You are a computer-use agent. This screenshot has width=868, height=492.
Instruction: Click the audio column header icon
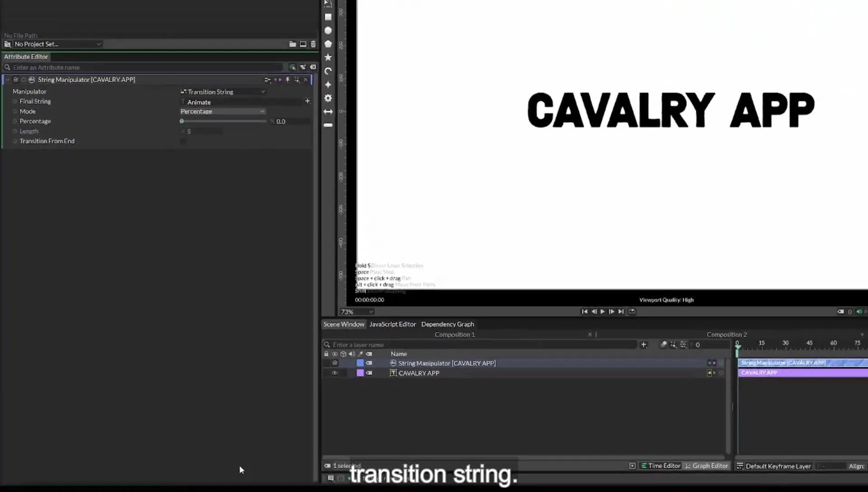(x=352, y=354)
